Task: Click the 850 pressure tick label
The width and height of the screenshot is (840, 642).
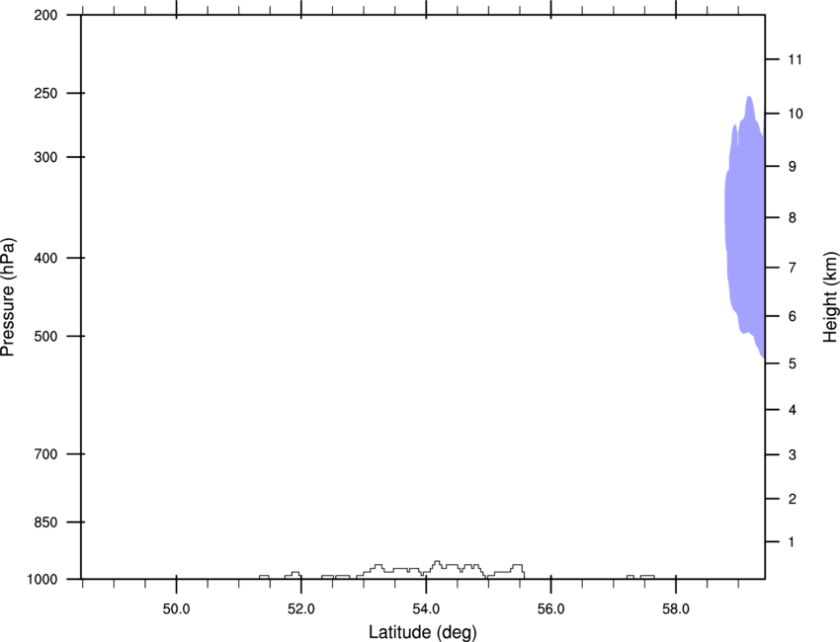Action: (x=45, y=522)
